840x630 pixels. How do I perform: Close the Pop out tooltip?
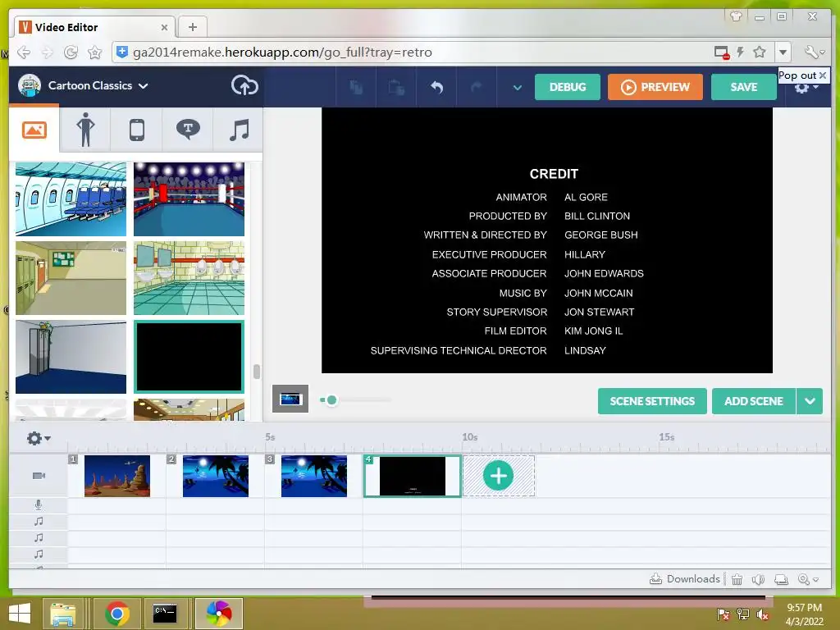click(822, 75)
